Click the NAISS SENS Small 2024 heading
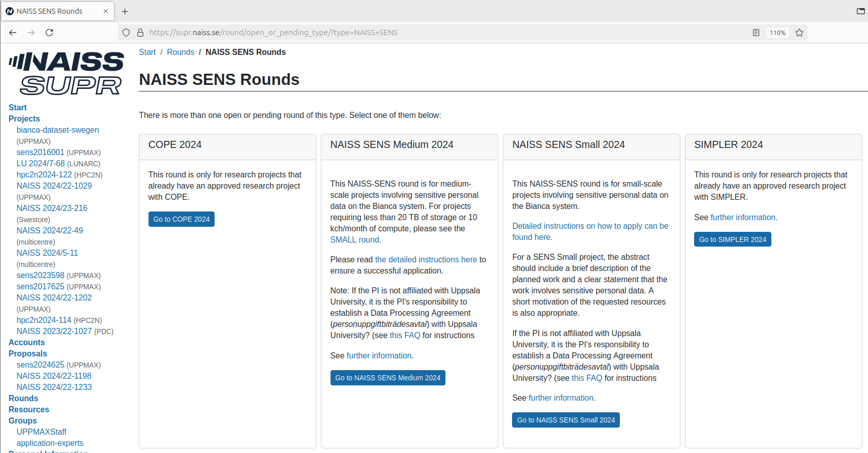Viewport: 868px width, 453px height. [x=568, y=144]
